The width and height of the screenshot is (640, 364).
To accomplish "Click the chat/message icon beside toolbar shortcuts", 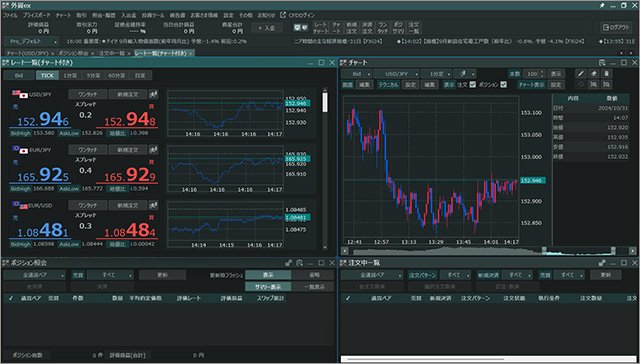I will (x=301, y=28).
